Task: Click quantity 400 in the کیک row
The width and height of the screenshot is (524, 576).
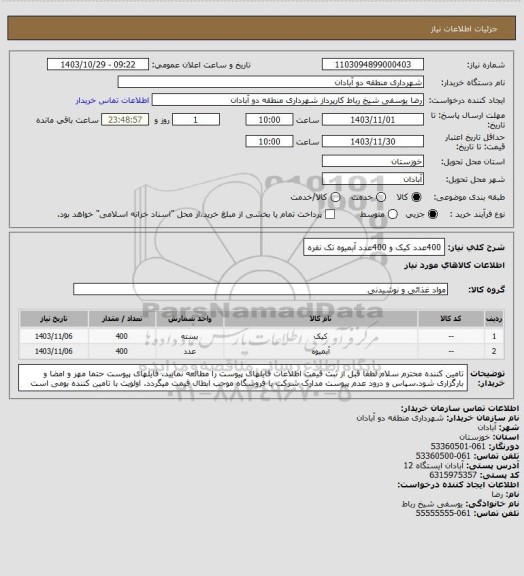Action: [122, 336]
